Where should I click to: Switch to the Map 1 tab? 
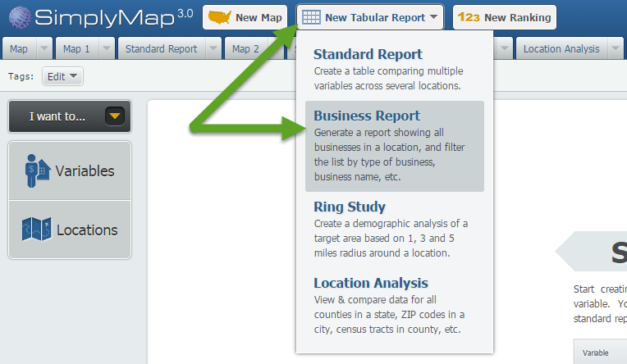coord(76,48)
